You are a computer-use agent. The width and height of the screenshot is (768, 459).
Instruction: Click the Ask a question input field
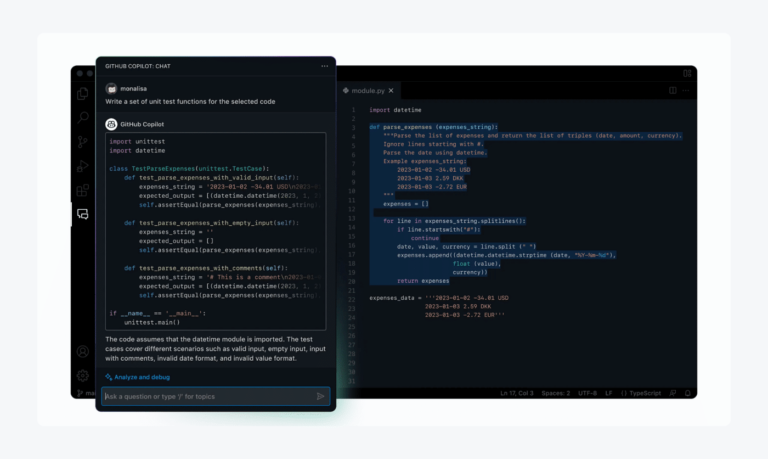point(207,396)
